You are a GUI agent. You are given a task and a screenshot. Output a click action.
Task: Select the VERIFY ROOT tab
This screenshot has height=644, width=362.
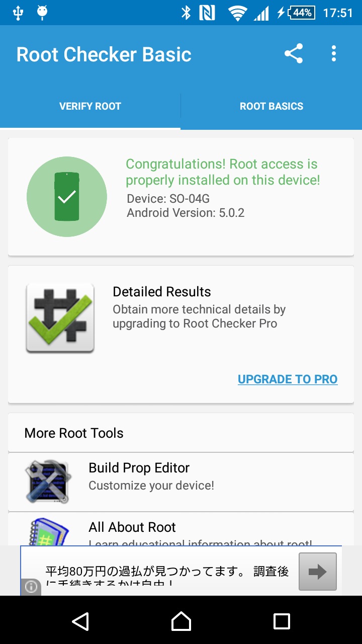pos(90,106)
